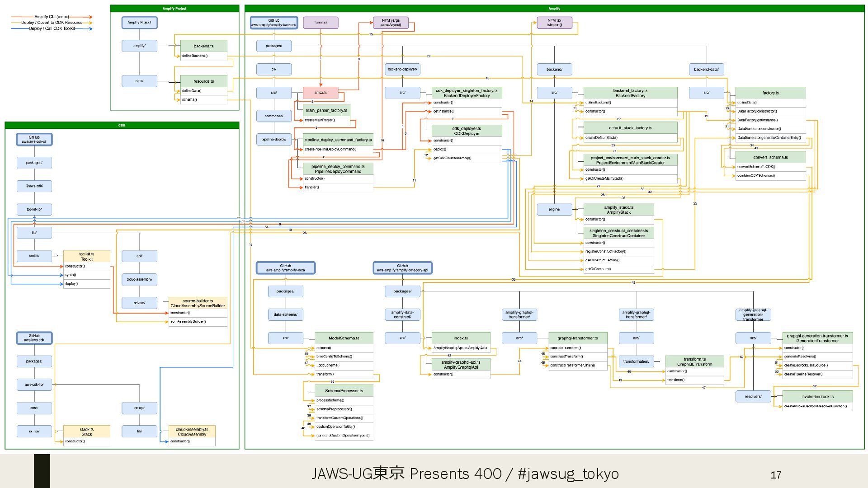Viewport: 868px width, 488px height.
Task: Select the stack.ts Stack class box
Action: [87, 432]
